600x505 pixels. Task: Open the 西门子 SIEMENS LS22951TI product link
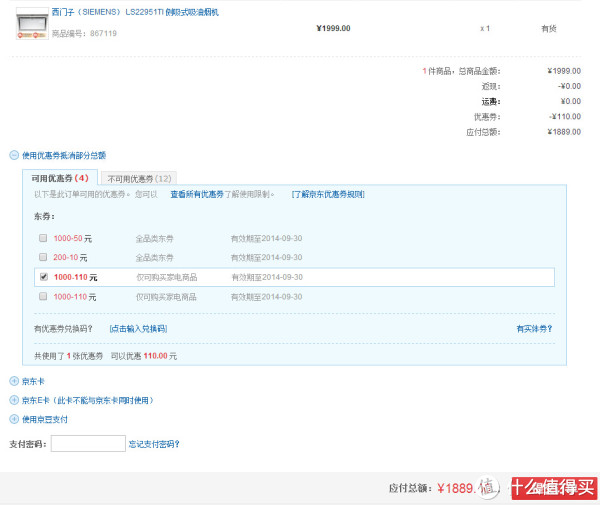coord(135,12)
